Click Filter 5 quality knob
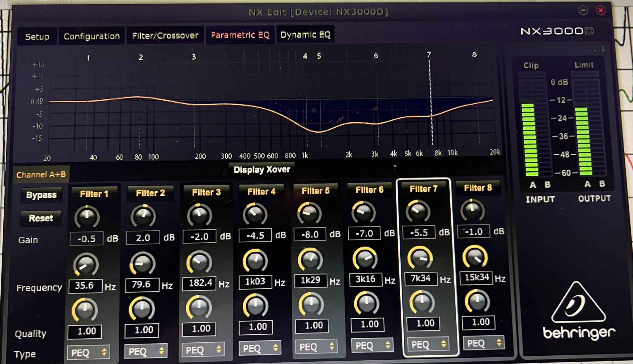The width and height of the screenshot is (633, 364). pyautogui.click(x=311, y=304)
